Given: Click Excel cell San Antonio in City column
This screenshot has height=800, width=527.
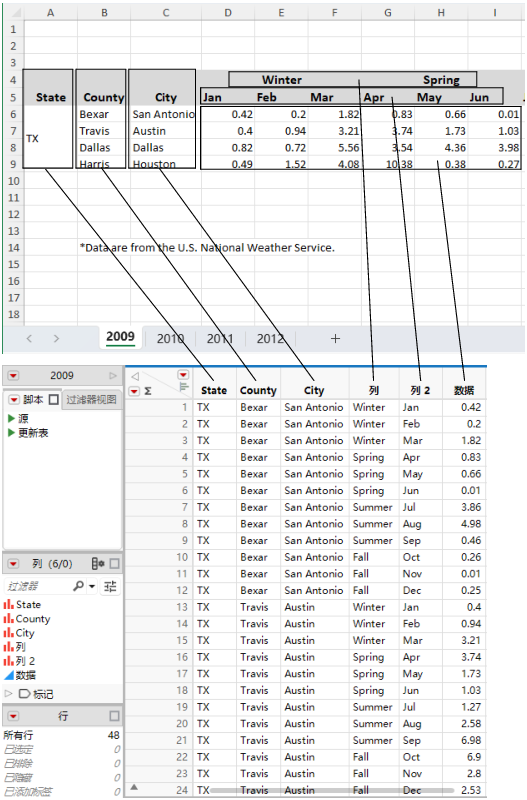Looking at the screenshot, I should (x=163, y=114).
